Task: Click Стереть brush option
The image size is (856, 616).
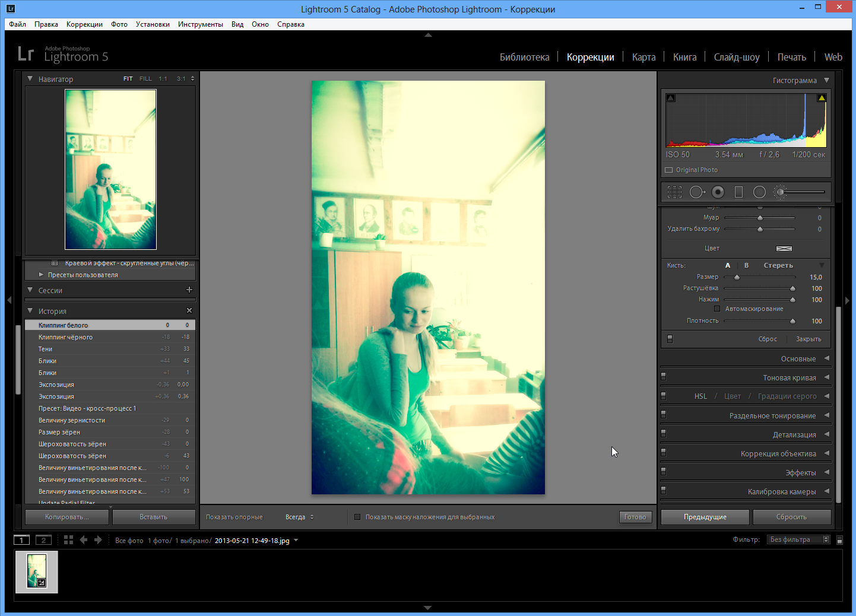Action: (x=778, y=265)
